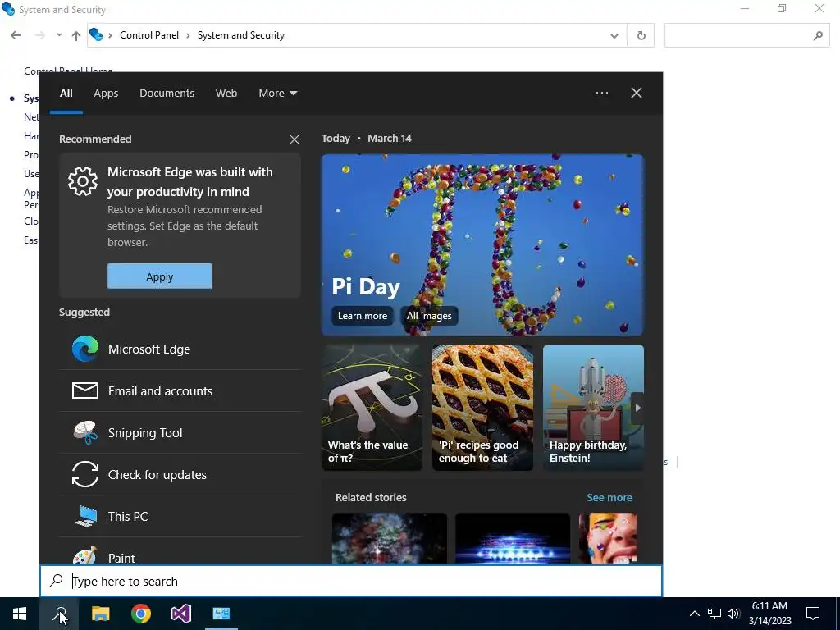Expand the address bar history dropdown
The image size is (840, 630).
pos(614,35)
